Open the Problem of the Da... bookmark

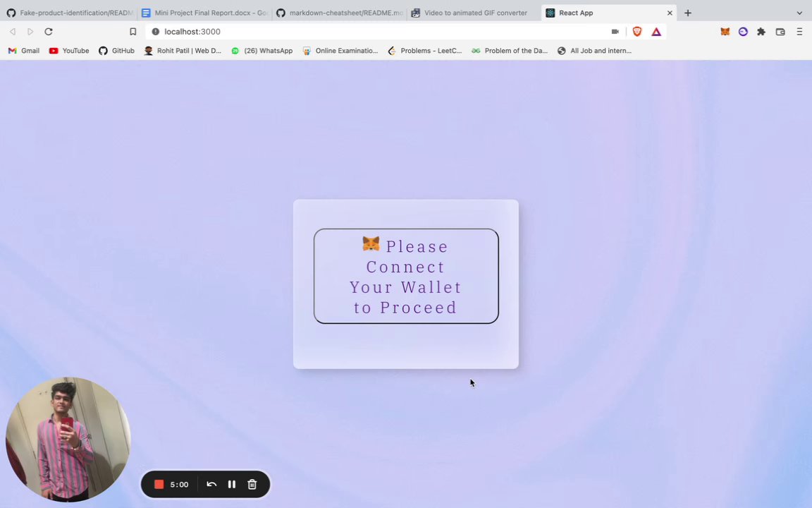510,51
